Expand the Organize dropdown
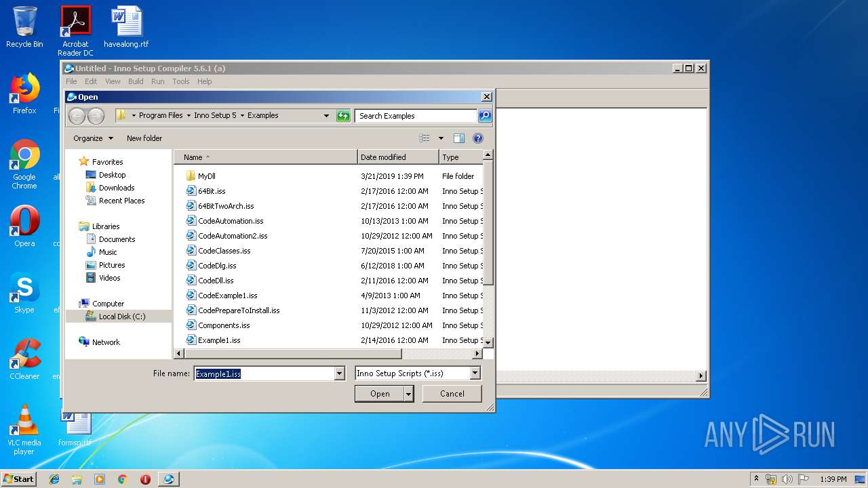 (x=94, y=138)
